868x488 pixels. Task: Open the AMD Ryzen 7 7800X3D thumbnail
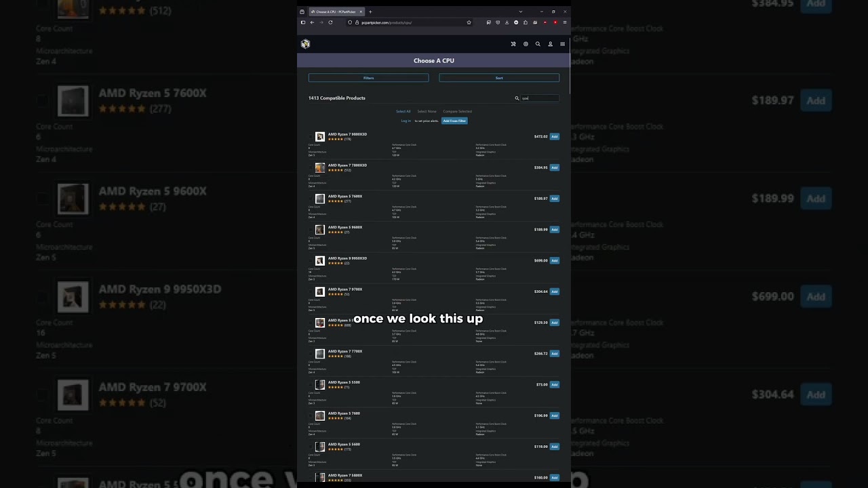pyautogui.click(x=320, y=167)
